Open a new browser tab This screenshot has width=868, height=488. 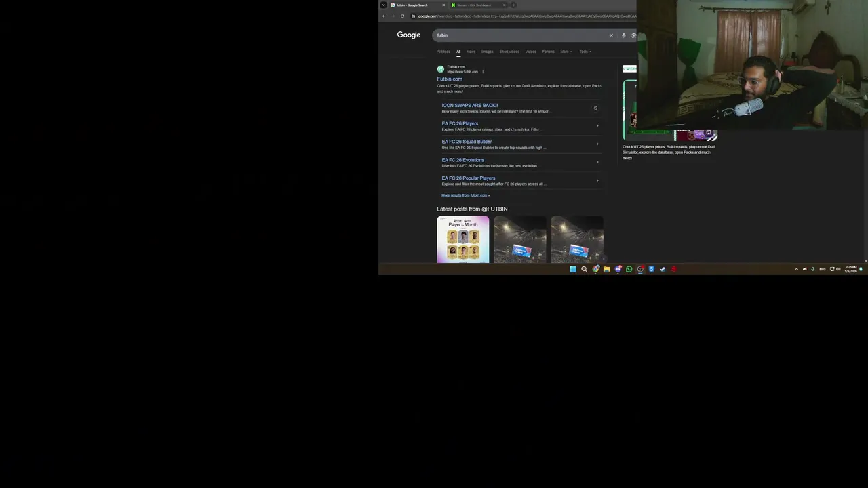tap(513, 5)
